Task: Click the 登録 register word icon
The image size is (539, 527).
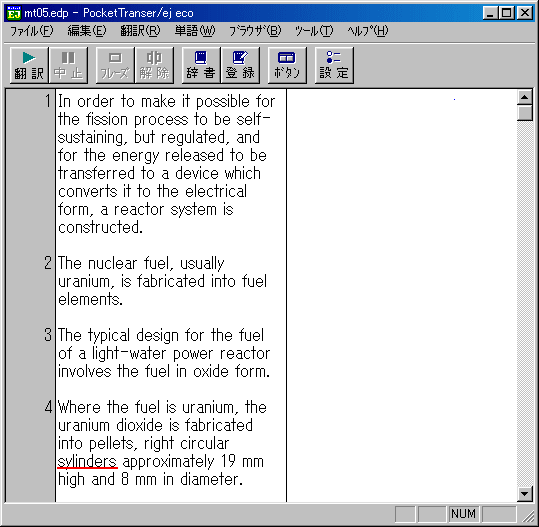Action: point(240,65)
